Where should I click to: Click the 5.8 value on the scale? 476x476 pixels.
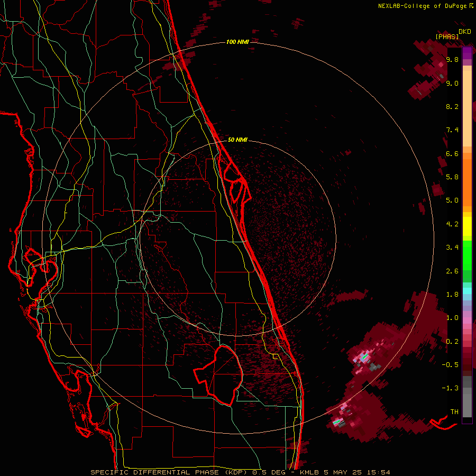(452, 177)
